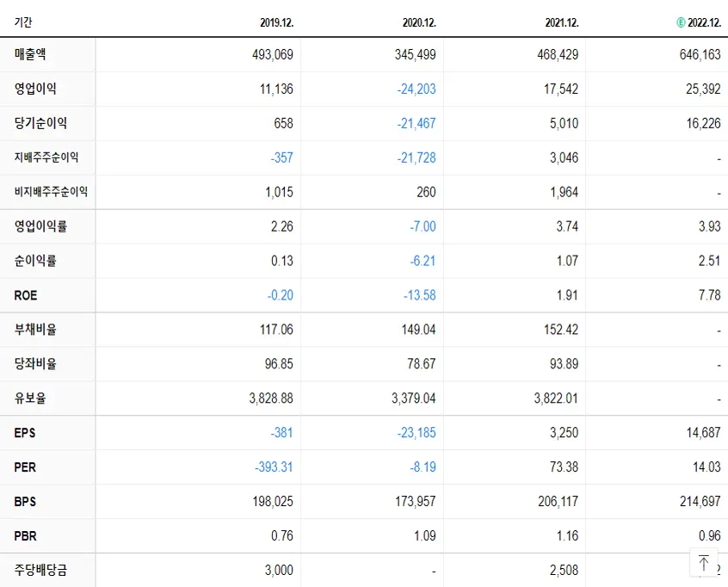Click the ROE value -13.58
The height and width of the screenshot is (587, 728).
tap(420, 295)
